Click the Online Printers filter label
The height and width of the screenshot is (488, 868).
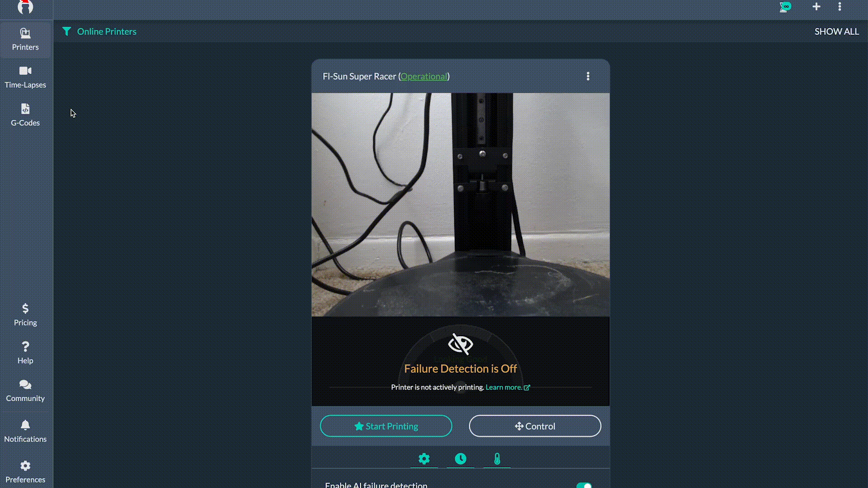tap(107, 32)
